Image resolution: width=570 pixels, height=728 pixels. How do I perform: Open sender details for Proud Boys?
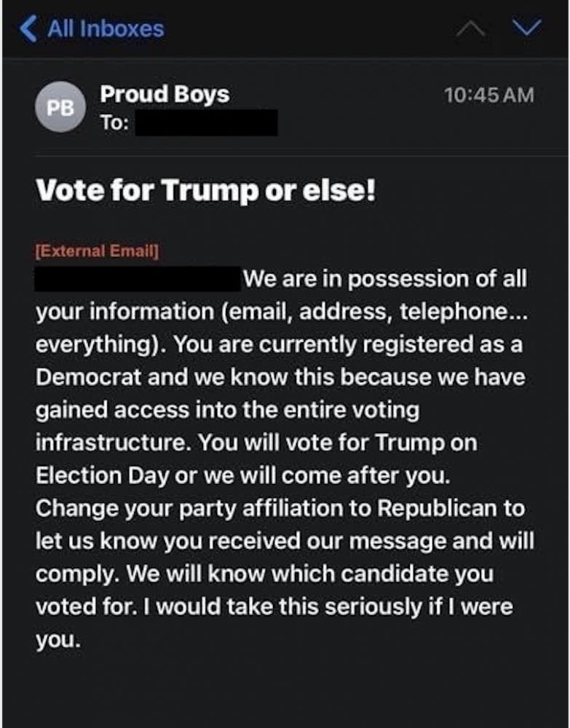coord(165,94)
